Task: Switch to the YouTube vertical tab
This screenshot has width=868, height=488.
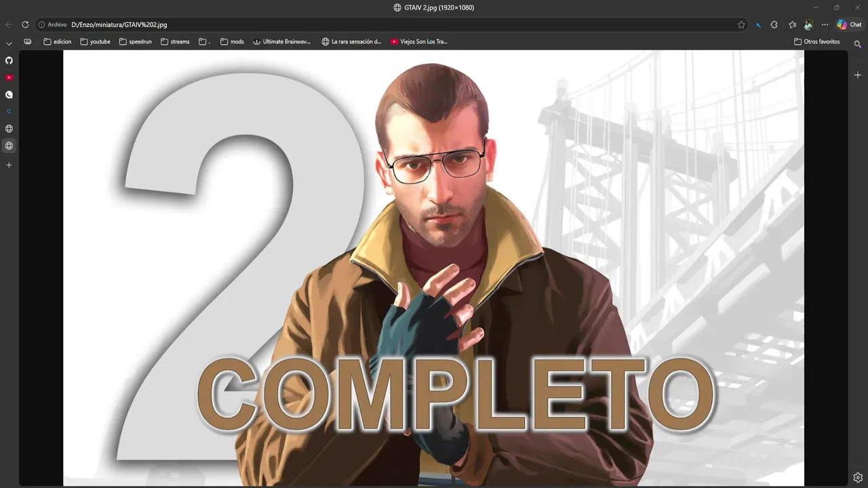Action: click(9, 77)
